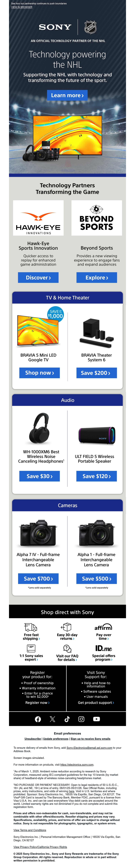Image resolution: width=135 pixels, height=868 pixels.
Task: Open the Register now link
Action: [37, 703]
